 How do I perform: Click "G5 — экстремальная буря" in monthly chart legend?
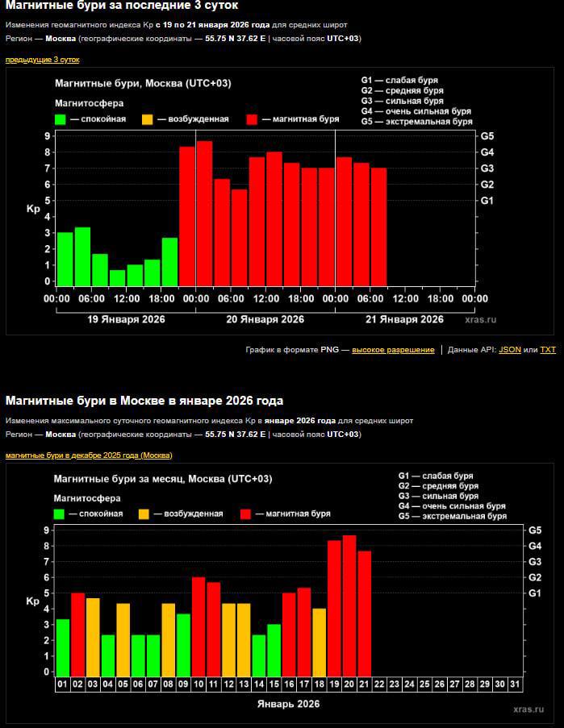[452, 516]
